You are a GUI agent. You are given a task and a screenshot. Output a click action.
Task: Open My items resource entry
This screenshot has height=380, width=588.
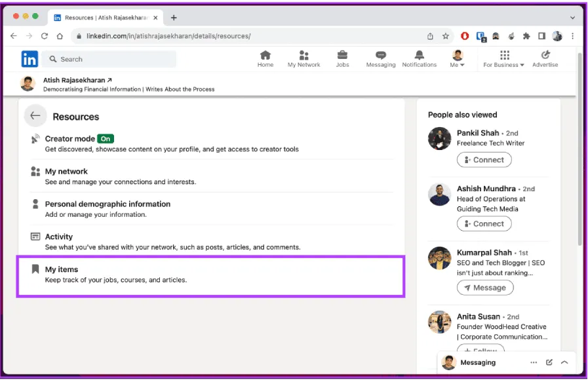click(x=62, y=269)
